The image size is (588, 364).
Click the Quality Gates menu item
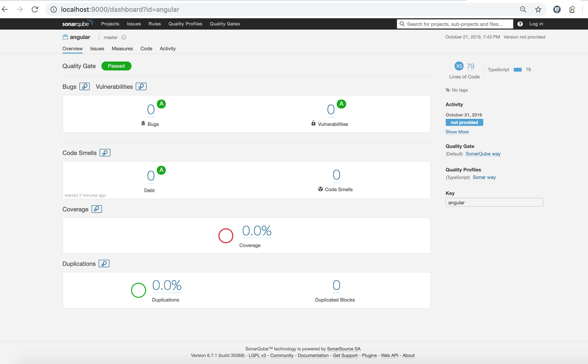pos(225,23)
